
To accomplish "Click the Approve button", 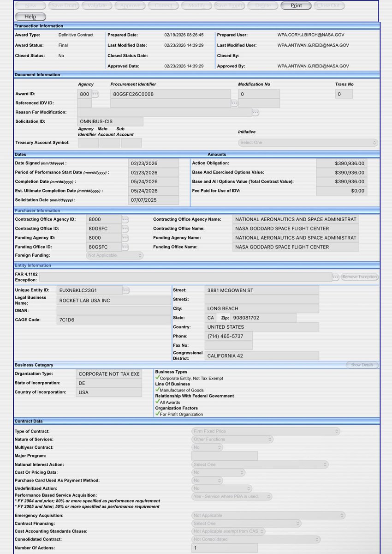I will (x=130, y=6).
